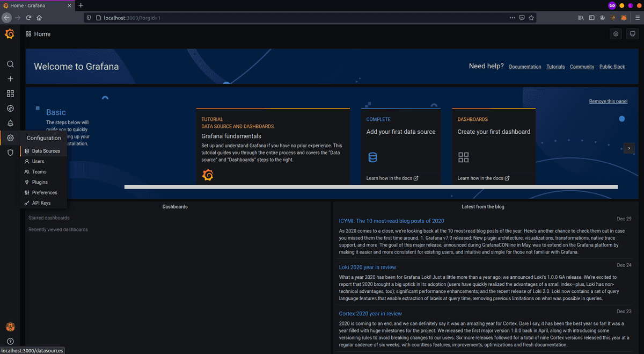Screen dimensions: 644x354
Task: Toggle the bookmark star in the address bar
Action: click(x=531, y=17)
